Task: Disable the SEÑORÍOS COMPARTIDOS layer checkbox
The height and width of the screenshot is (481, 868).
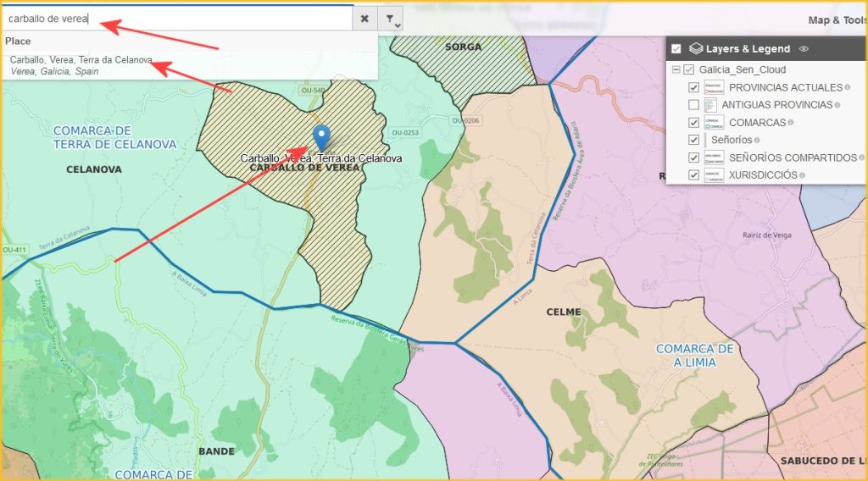Action: tap(694, 158)
